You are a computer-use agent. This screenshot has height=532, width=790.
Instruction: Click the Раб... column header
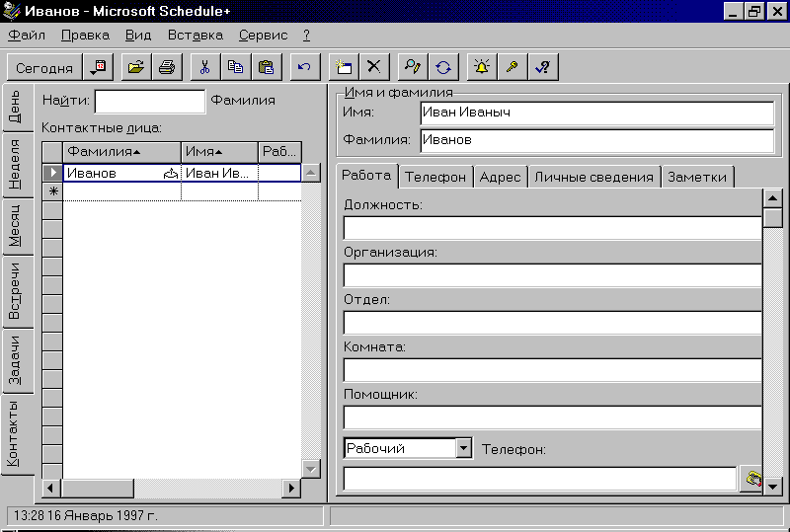(x=279, y=152)
